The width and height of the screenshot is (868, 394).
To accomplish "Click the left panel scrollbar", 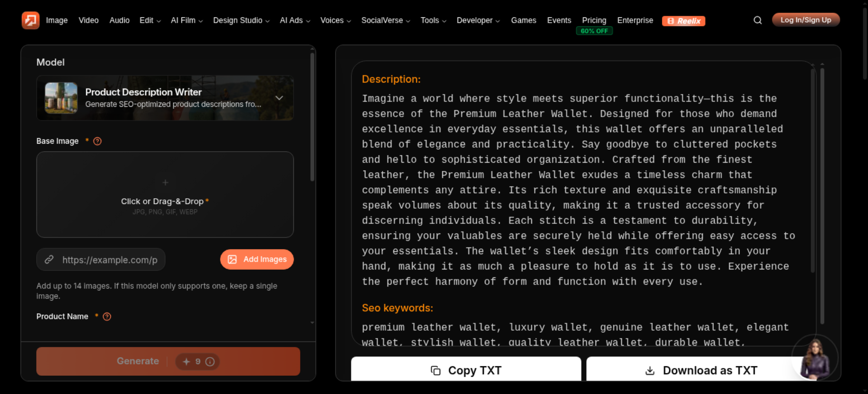I will click(312, 117).
